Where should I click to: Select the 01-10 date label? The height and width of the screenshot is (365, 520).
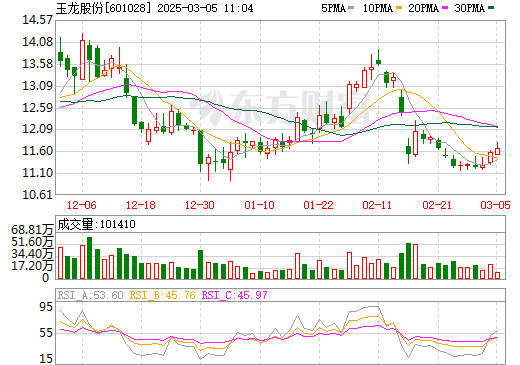click(x=259, y=205)
